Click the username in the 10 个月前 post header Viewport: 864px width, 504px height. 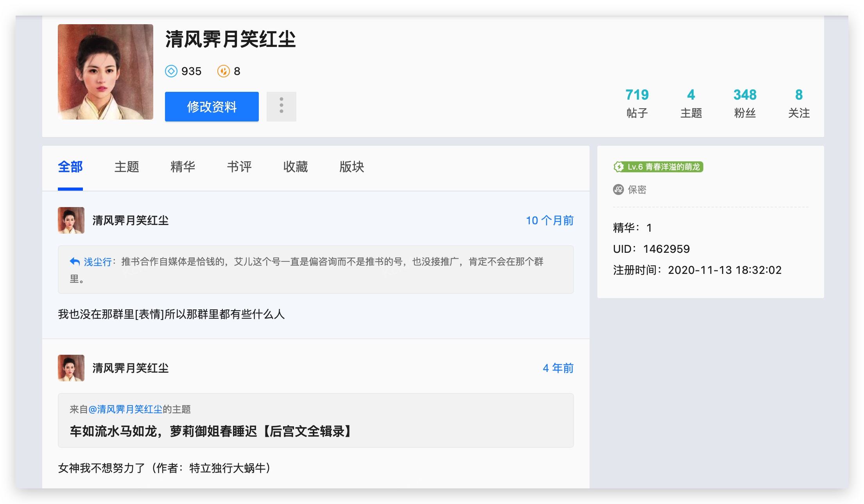pos(131,220)
